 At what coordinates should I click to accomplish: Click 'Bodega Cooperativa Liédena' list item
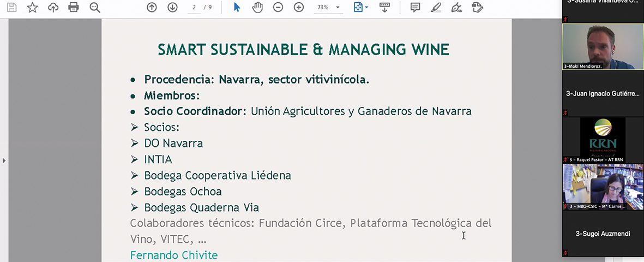(217, 176)
